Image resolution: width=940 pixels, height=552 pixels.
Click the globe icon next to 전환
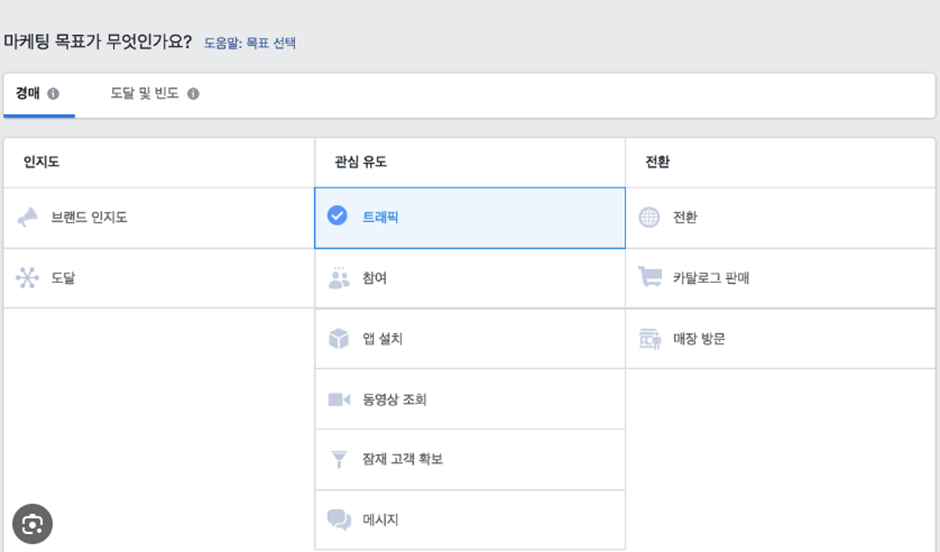tap(649, 217)
